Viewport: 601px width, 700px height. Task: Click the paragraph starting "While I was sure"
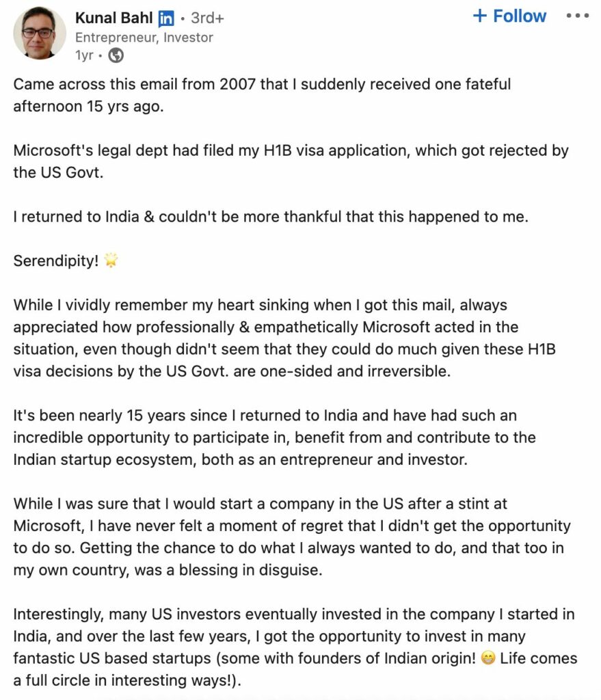point(291,537)
